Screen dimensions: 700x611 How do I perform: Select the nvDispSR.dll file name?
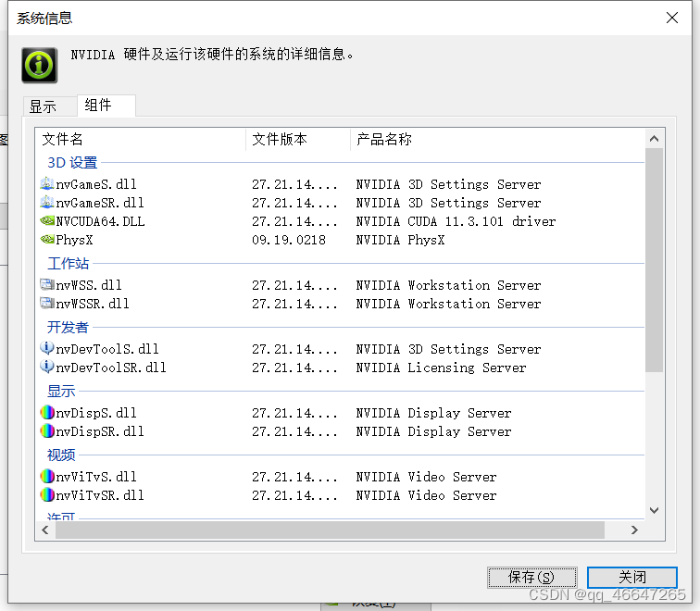(100, 431)
